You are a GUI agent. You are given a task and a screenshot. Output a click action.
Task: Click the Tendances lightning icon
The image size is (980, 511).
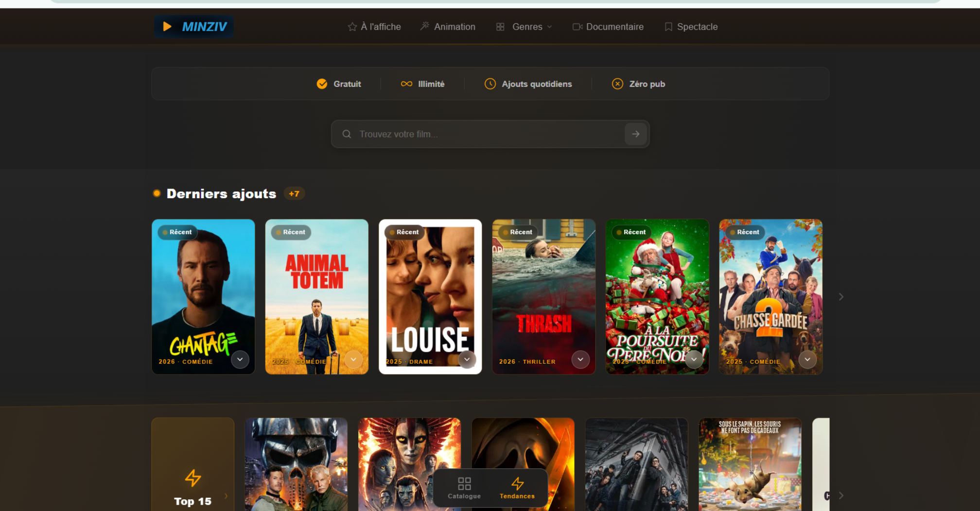[517, 484]
